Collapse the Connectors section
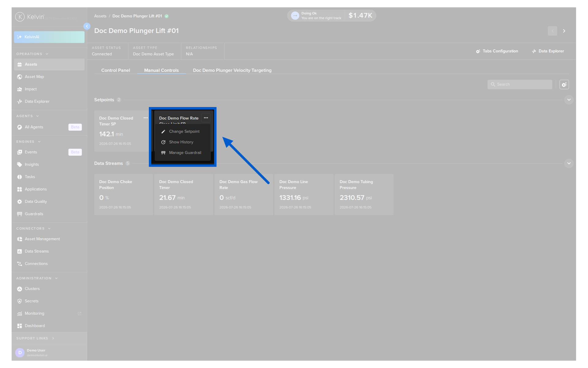This screenshot has width=588, height=368. (49, 228)
